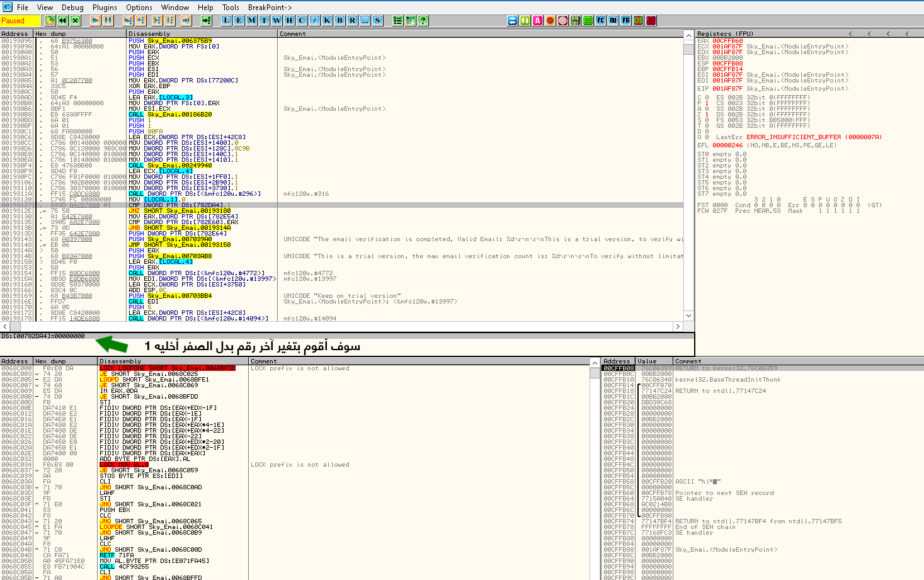The height and width of the screenshot is (580, 924).
Task: Click the kernel32.BaseThreadInitThunk stack comment
Action: [728, 380]
